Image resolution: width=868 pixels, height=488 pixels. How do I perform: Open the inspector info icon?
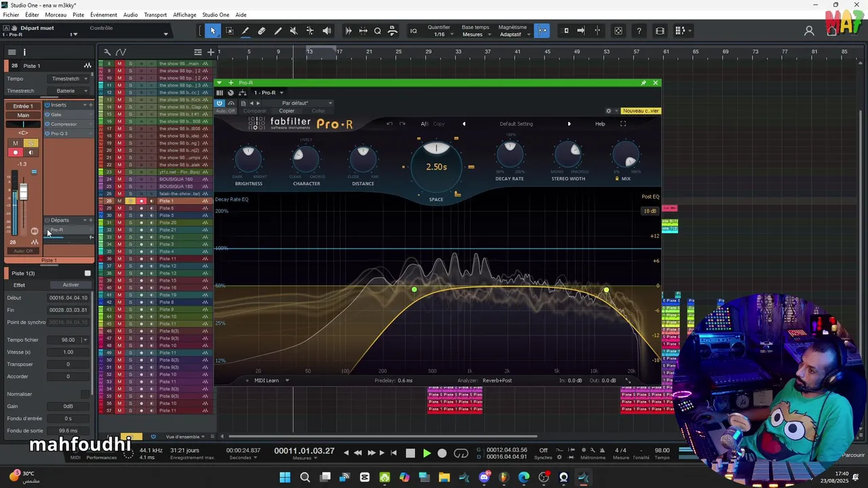coord(24,52)
